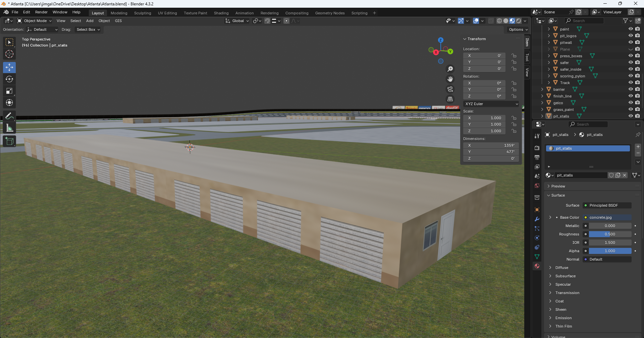The width and height of the screenshot is (644, 338).
Task: Select the Rotate tool
Action: coord(9,79)
